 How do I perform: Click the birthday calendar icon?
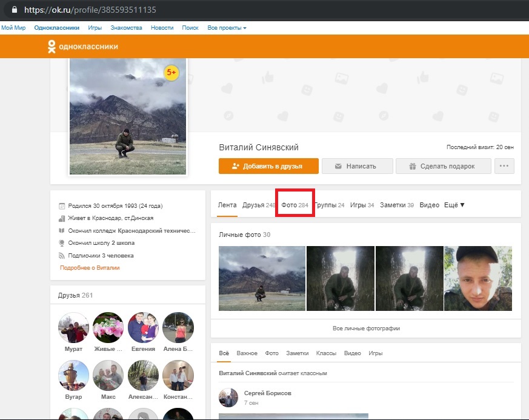(62, 206)
